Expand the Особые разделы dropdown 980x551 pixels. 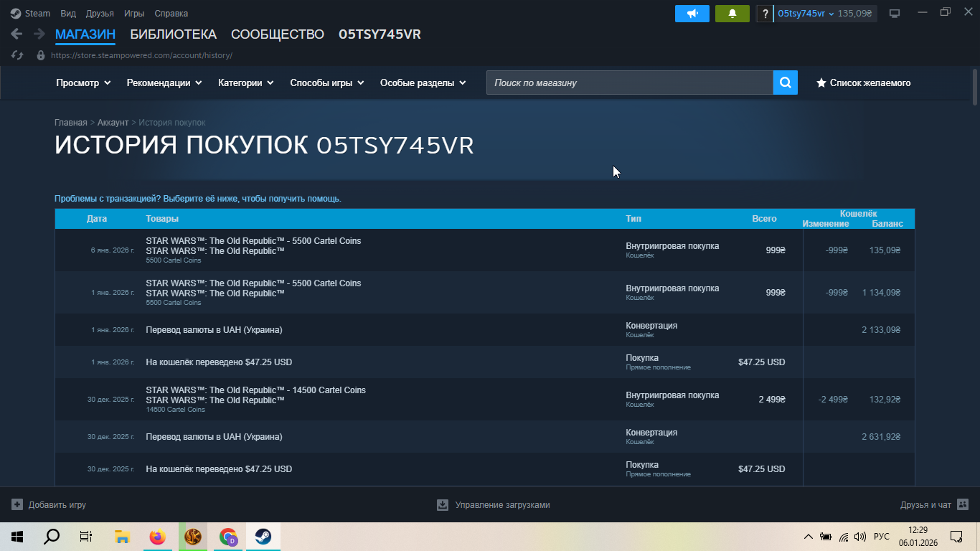point(423,83)
